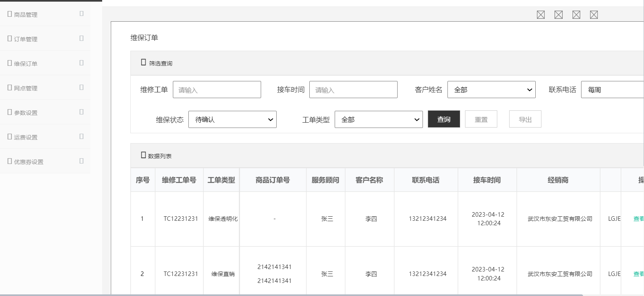Click the 导出 export button
644x296 pixels.
coord(525,119)
